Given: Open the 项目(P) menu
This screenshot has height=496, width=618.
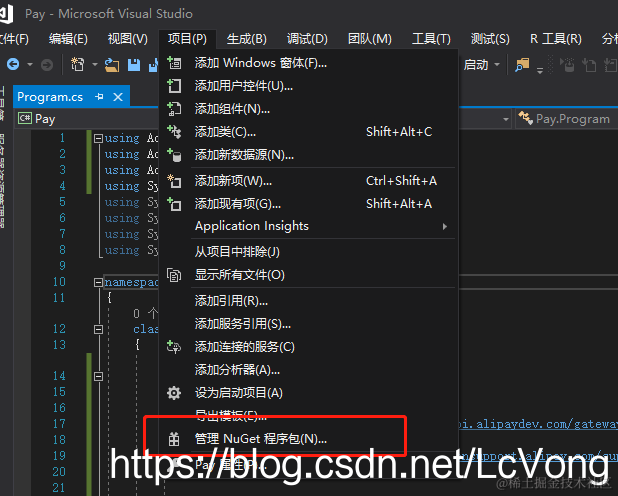Looking at the screenshot, I should point(187,39).
